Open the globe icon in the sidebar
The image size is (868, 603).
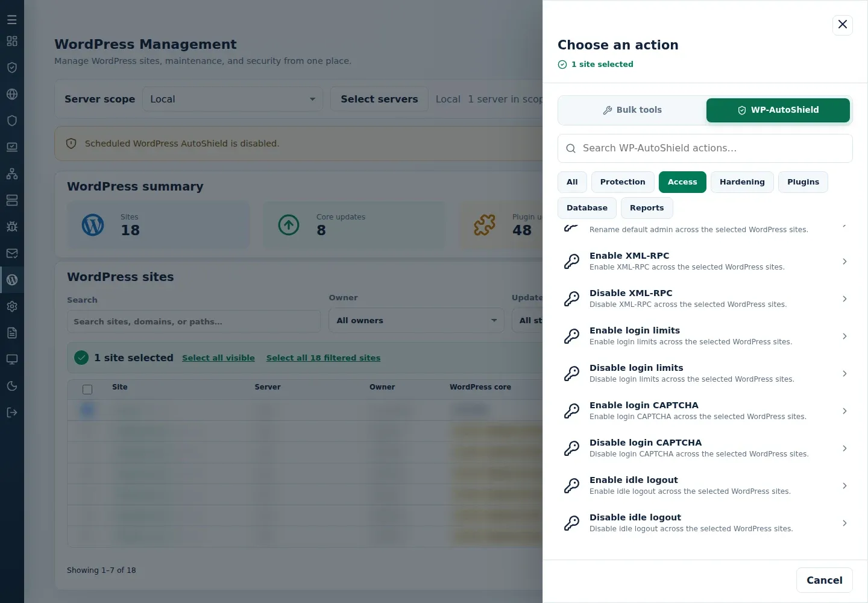click(12, 94)
